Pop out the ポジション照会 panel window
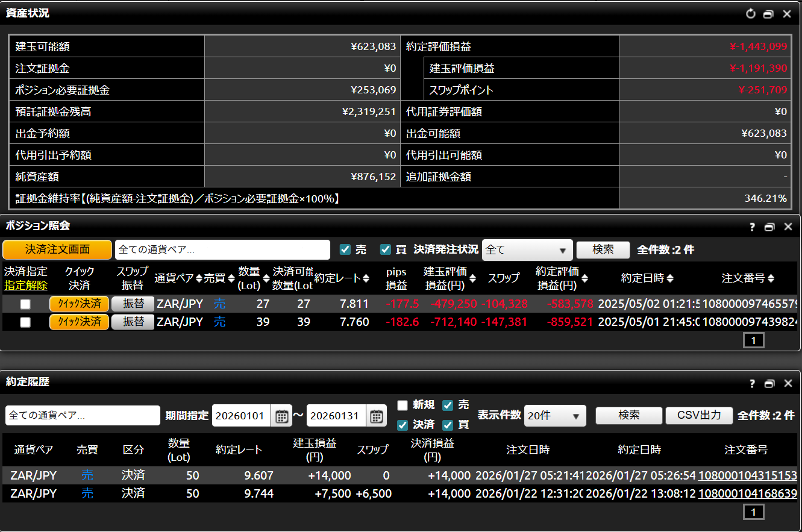Image resolution: width=802 pixels, height=532 pixels. pos(769,227)
